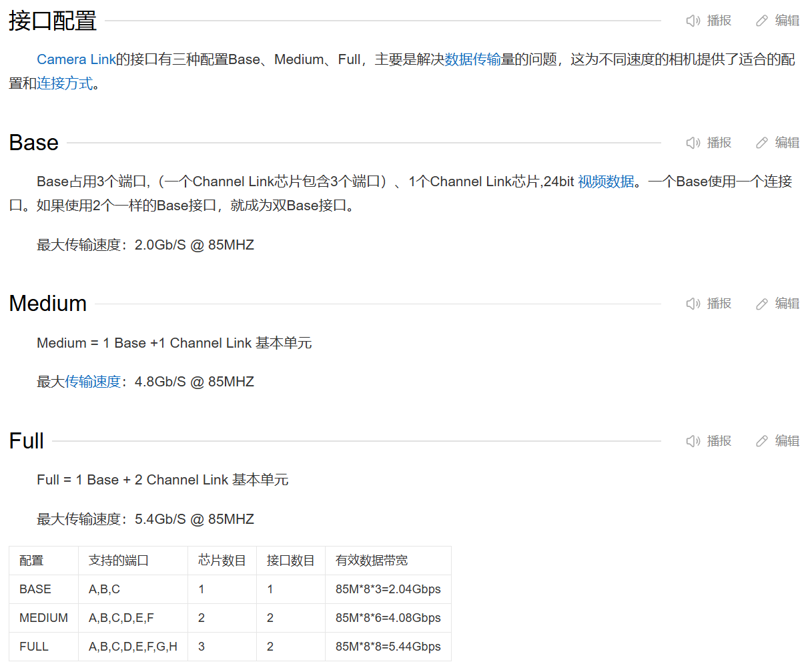Click the 接口配置 heading

coord(53,21)
